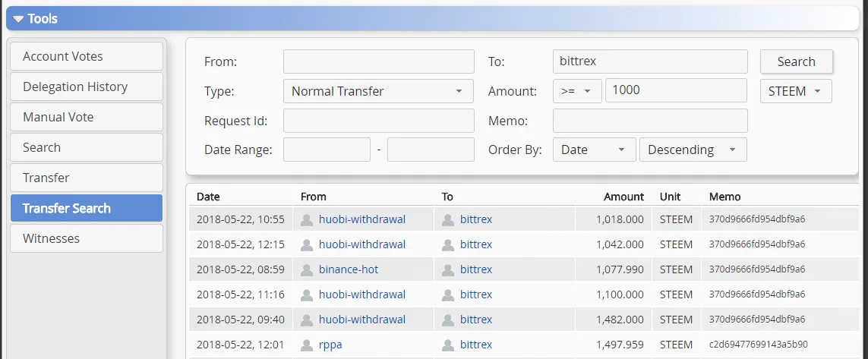This screenshot has width=868, height=359.
Task: Click the Memo column header
Action: coord(724,197)
